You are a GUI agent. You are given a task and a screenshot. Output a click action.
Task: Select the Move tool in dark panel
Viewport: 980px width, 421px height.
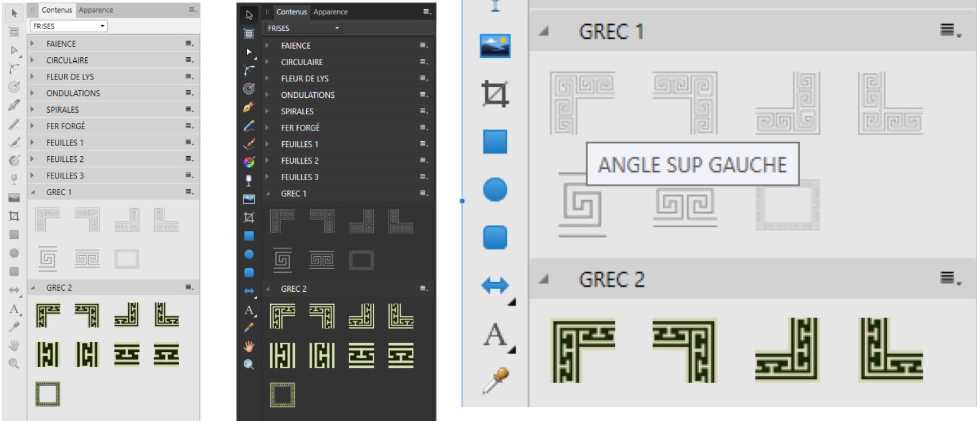click(249, 15)
